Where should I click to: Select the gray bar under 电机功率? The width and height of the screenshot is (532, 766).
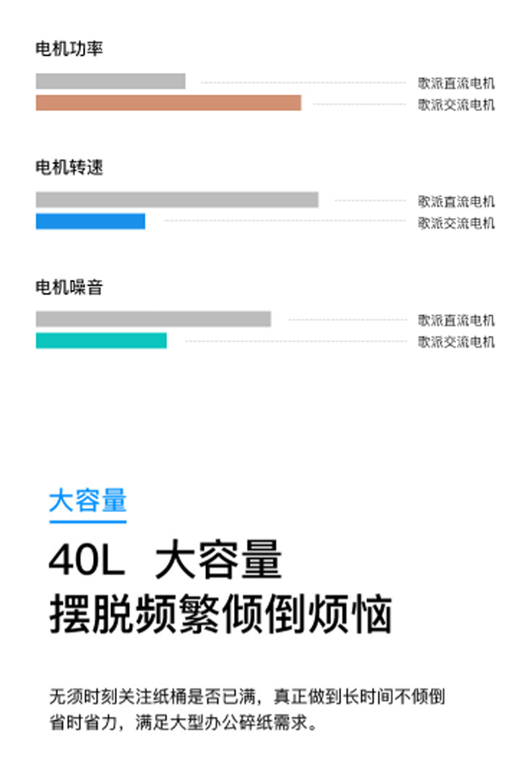tap(110, 81)
